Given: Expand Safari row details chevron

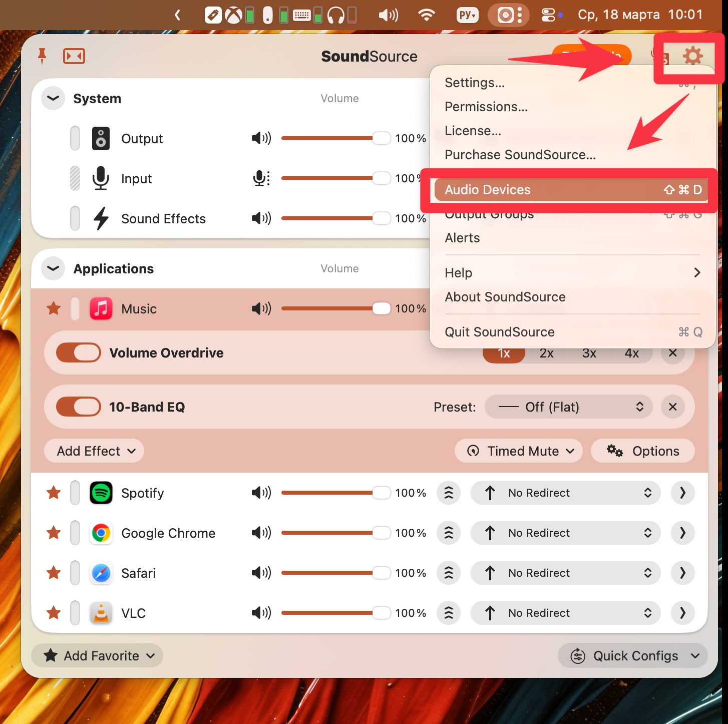Looking at the screenshot, I should point(683,573).
